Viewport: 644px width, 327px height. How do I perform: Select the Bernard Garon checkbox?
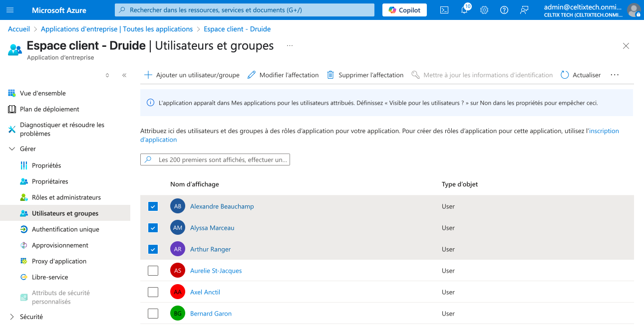pyautogui.click(x=153, y=314)
